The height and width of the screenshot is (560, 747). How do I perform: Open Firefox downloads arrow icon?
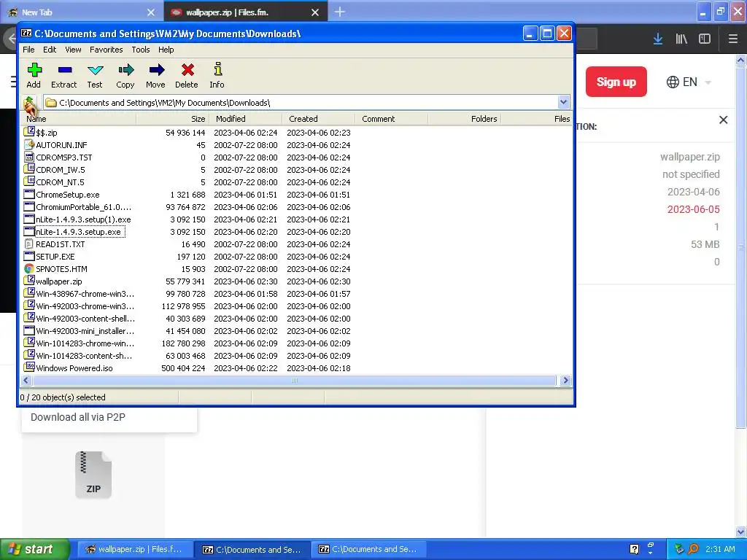[658, 39]
